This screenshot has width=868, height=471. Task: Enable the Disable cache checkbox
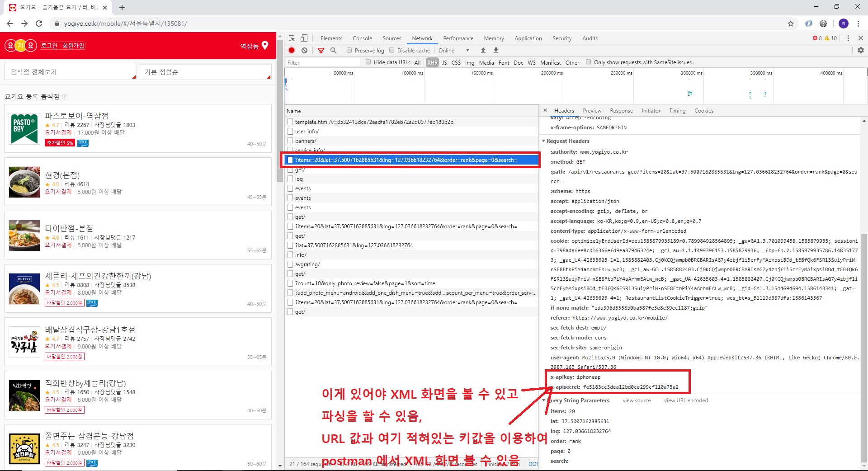pos(392,50)
